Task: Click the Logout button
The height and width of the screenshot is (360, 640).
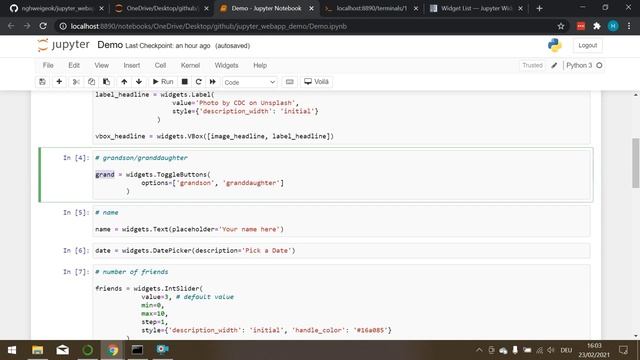Action: coord(587,45)
